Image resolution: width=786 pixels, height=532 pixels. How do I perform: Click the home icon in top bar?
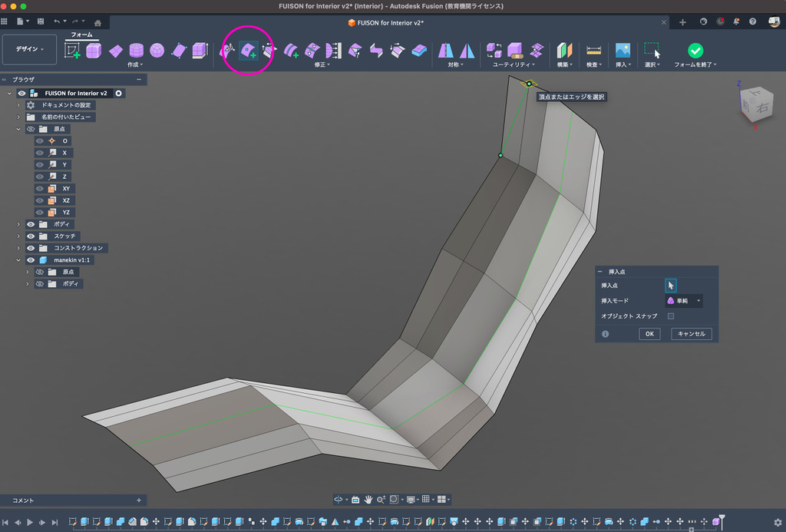[x=97, y=22]
